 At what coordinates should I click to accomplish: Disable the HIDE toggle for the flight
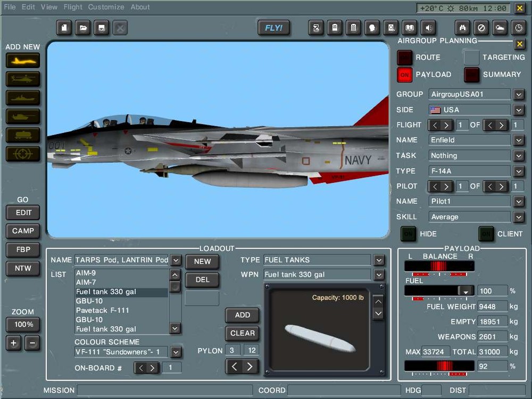coord(408,234)
